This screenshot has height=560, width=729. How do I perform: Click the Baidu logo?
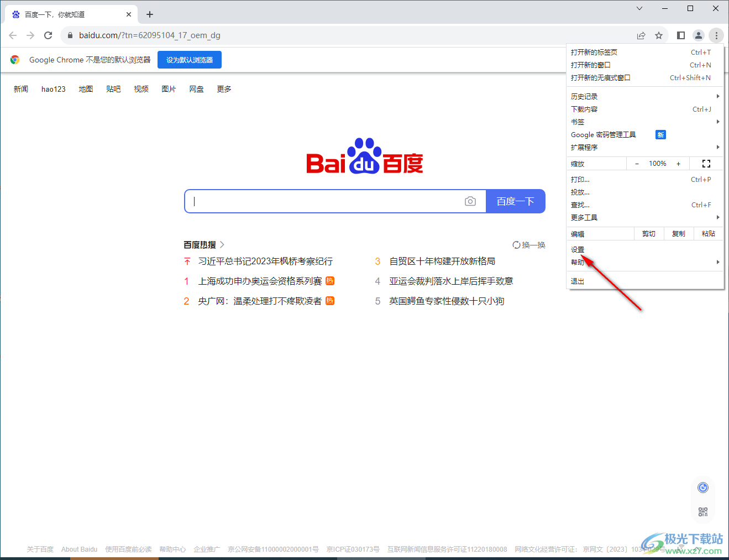(x=365, y=156)
